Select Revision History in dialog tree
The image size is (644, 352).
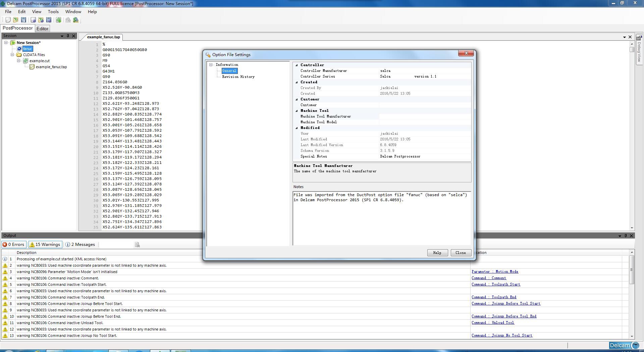coord(238,77)
